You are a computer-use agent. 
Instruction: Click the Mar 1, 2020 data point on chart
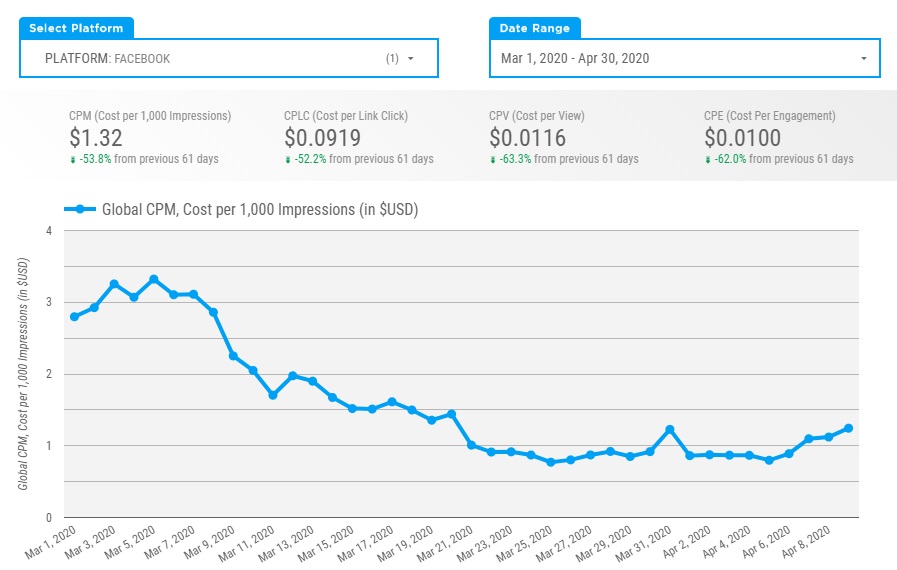[x=74, y=317]
